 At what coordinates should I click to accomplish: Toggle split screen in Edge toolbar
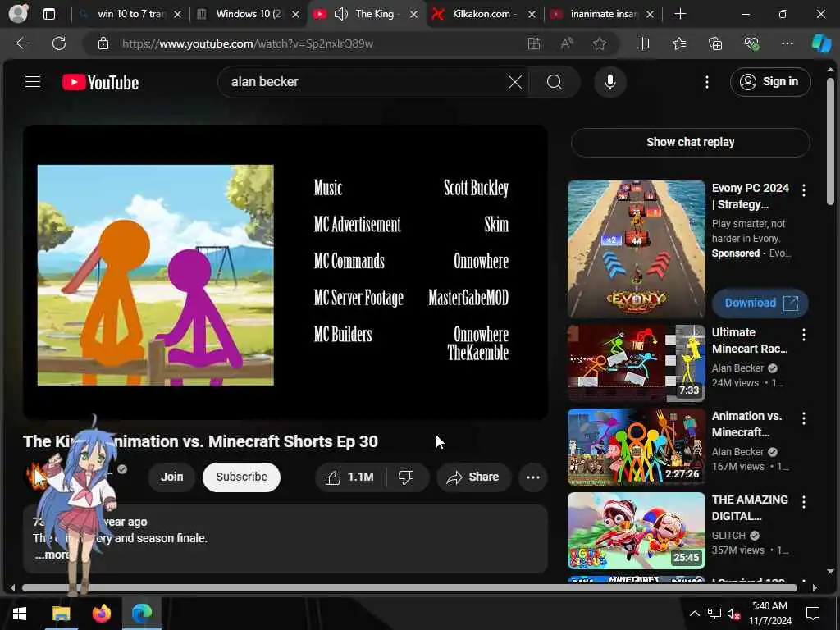click(x=642, y=43)
